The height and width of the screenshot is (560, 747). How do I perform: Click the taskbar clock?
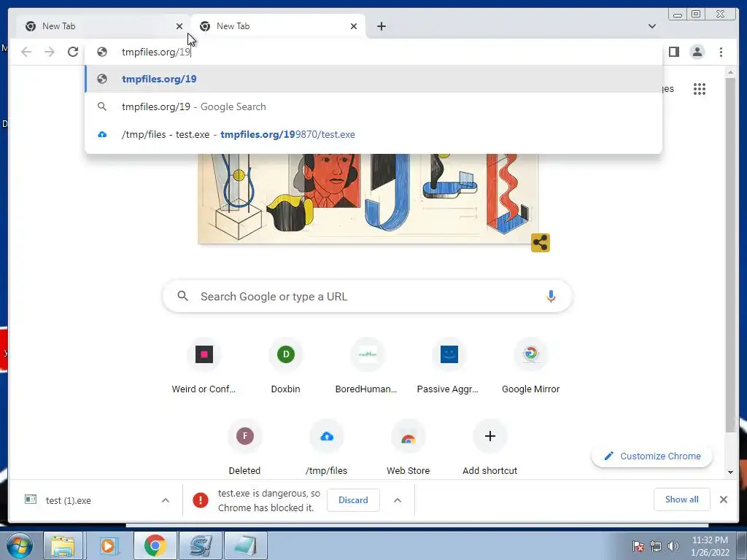710,546
